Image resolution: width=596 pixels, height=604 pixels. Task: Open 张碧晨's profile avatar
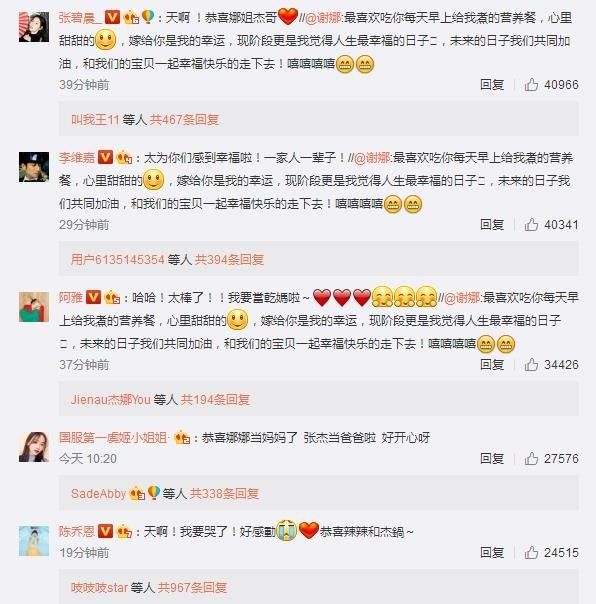[x=34, y=27]
